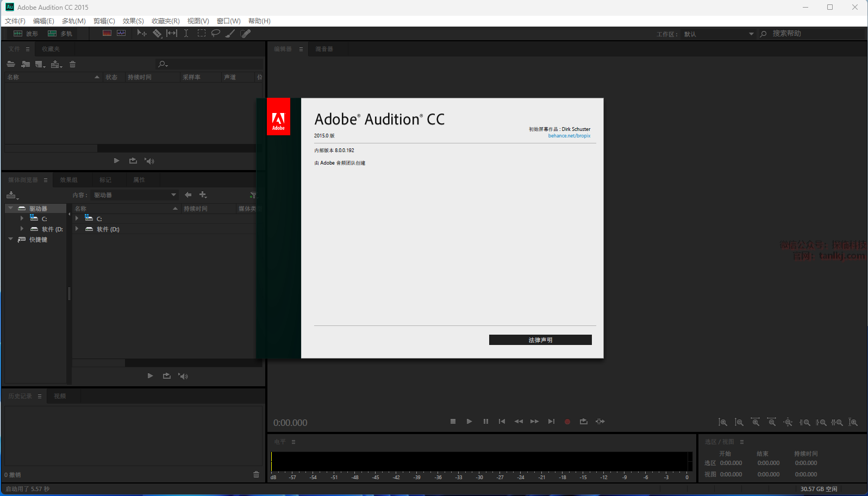Select the Marquee Selection tool
The width and height of the screenshot is (868, 496).
click(201, 34)
